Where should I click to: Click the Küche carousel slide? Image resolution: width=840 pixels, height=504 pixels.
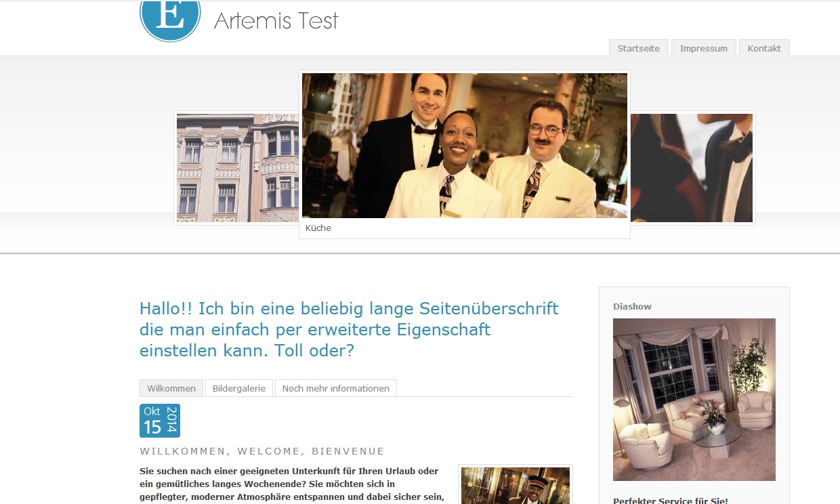tap(464, 145)
